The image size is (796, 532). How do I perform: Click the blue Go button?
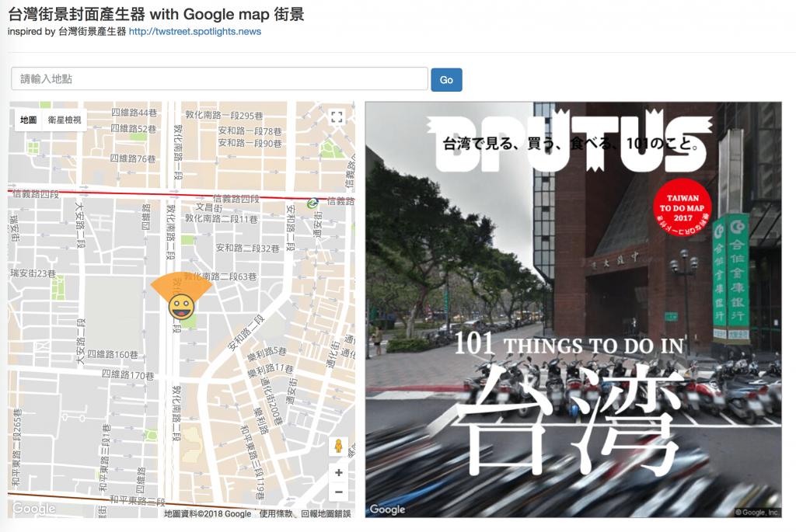[x=446, y=80]
